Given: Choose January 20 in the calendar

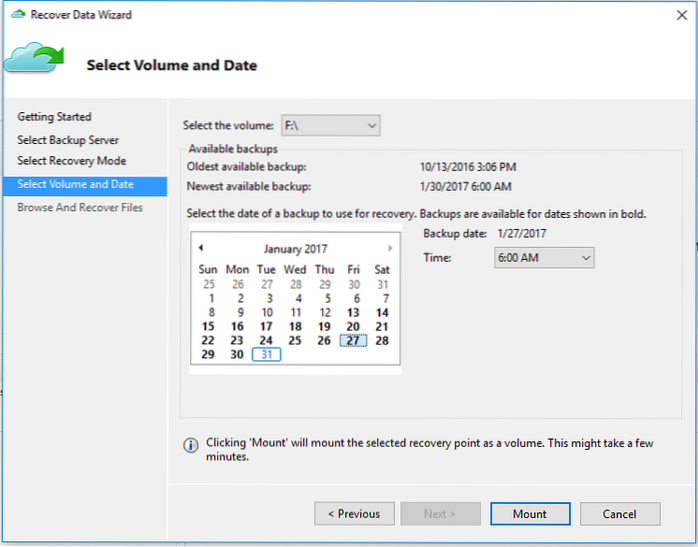Looking at the screenshot, I should tap(353, 327).
